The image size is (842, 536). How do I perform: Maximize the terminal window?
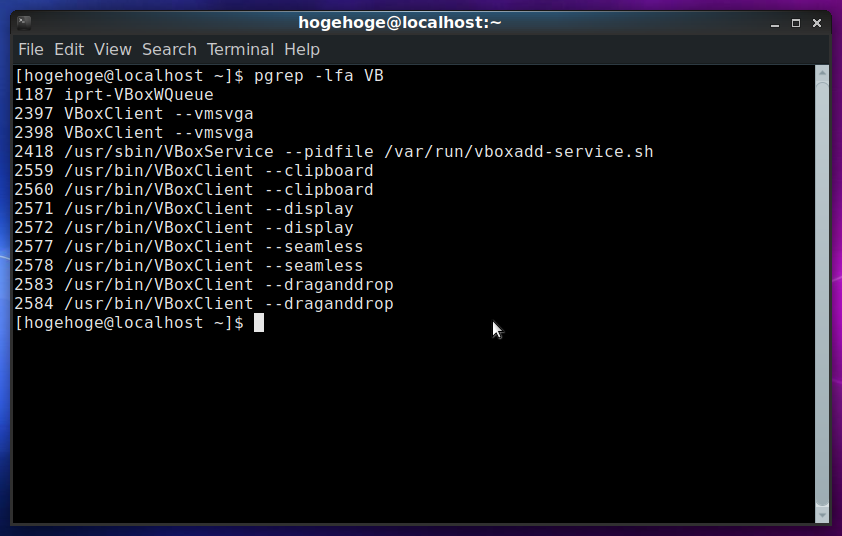coord(796,23)
